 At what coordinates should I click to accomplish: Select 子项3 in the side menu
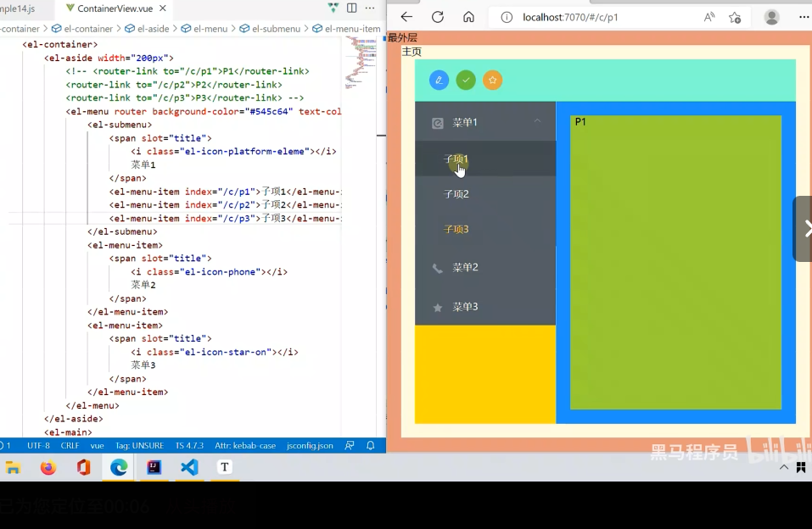coord(456,230)
